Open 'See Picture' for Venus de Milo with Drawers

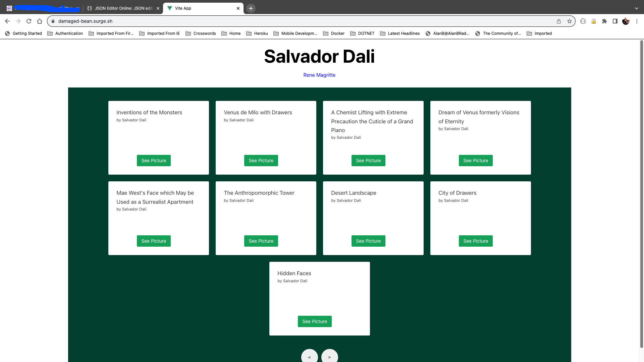[261, 161]
